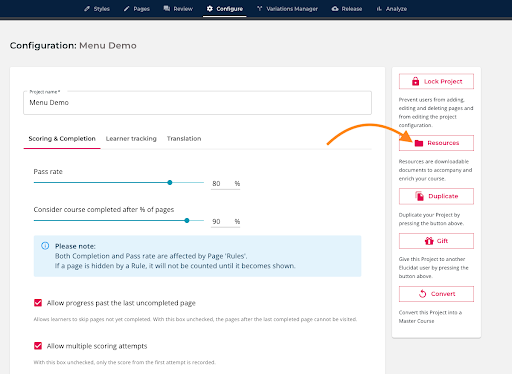Image resolution: width=512 pixels, height=374 pixels.
Task: Switch to the Review tab
Action: [178, 9]
